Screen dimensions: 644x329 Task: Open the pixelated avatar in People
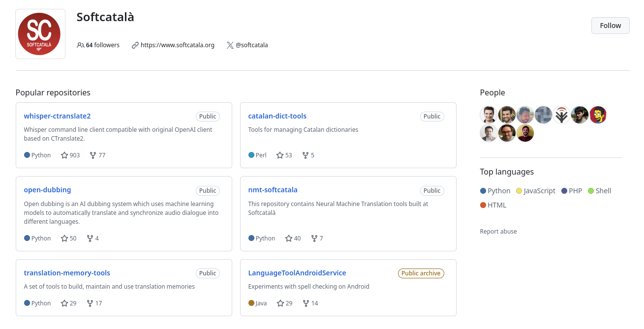[544, 115]
